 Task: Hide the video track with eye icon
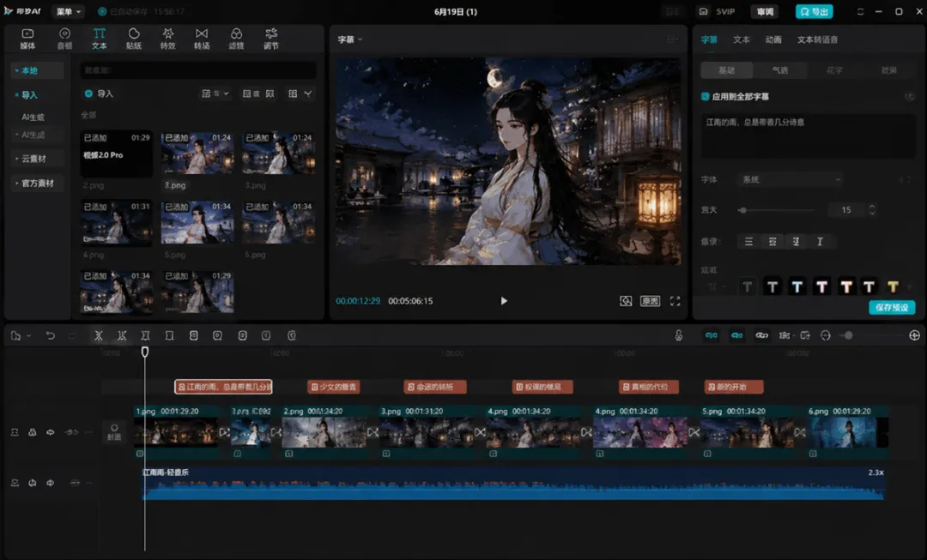pyautogui.click(x=51, y=432)
